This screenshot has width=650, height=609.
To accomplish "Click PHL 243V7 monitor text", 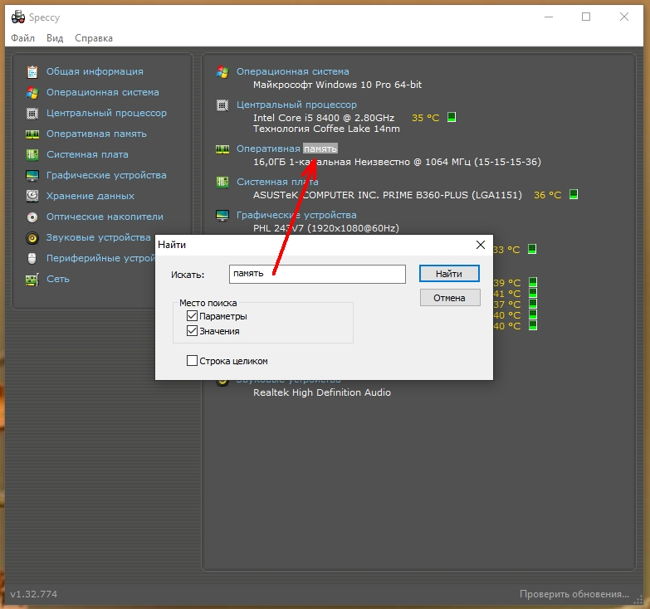I will [326, 228].
